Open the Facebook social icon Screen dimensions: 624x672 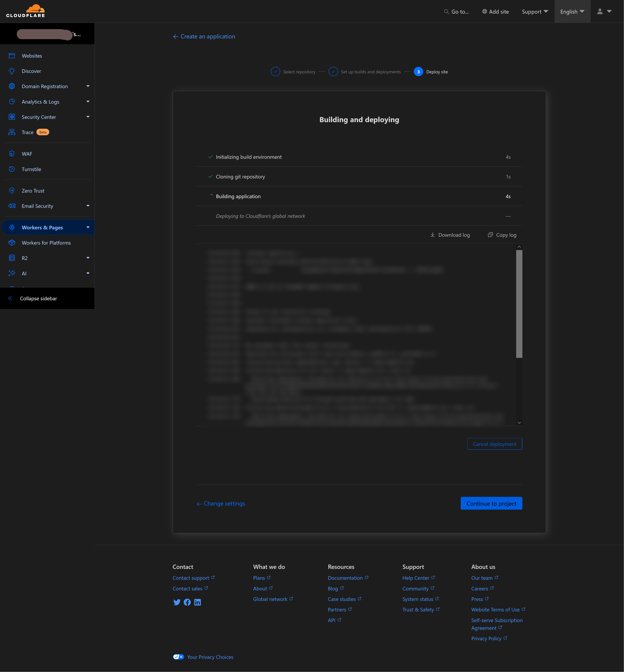coord(187,602)
